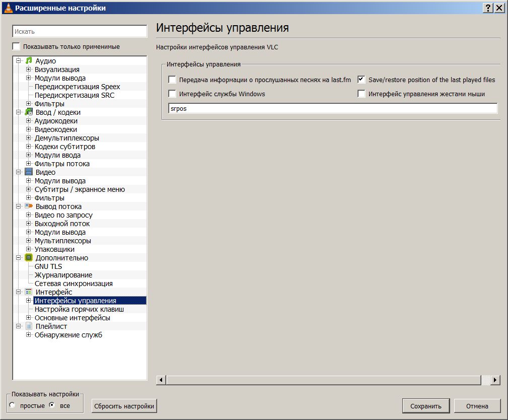Enable Интерфейс службы Windows checkbox
This screenshot has width=508, height=420.
pos(172,94)
